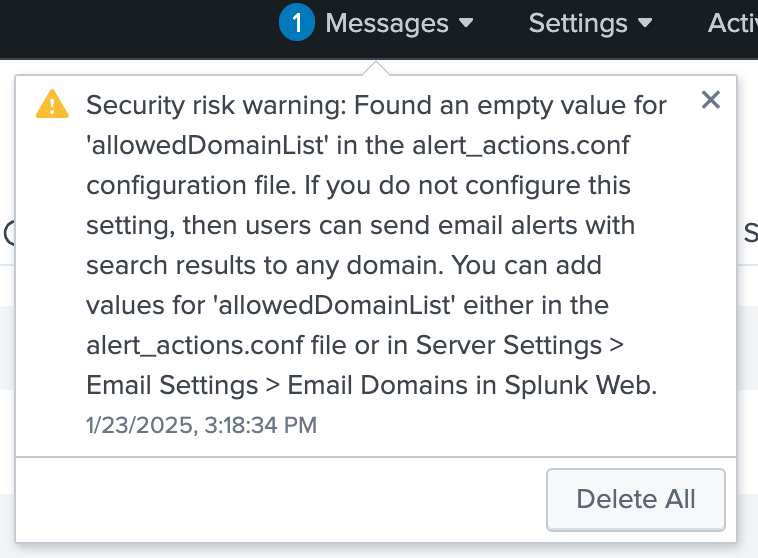Open the Settings menu
The height and width of the screenshot is (558, 758).
[x=578, y=23]
